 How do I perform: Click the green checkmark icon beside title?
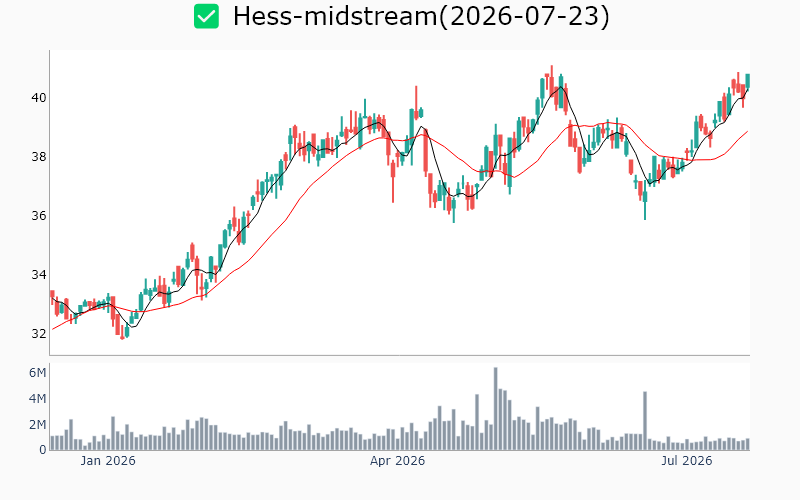(x=206, y=16)
